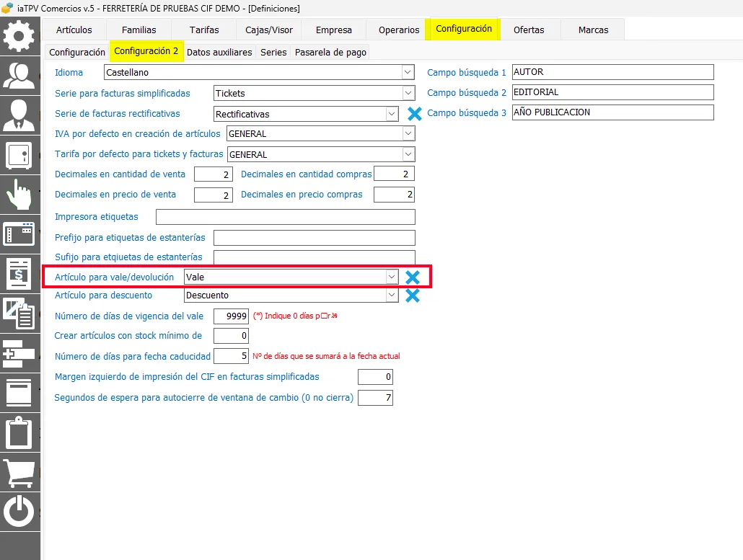
Task: Click the Decimales en cantidad de venta field
Action: click(x=214, y=174)
